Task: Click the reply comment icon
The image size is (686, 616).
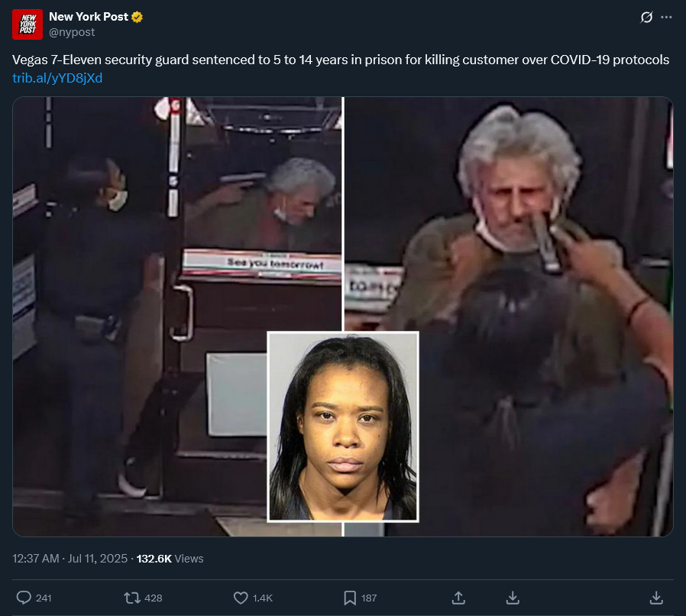Action: (x=24, y=598)
